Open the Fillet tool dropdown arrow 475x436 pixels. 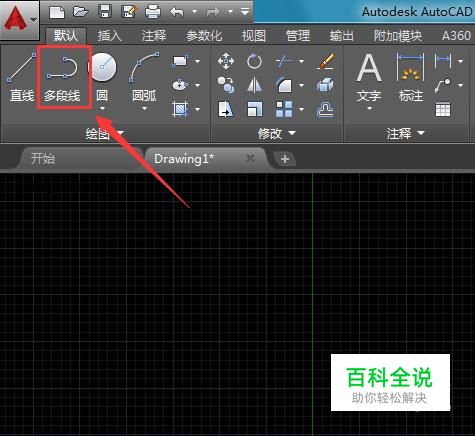(x=301, y=85)
